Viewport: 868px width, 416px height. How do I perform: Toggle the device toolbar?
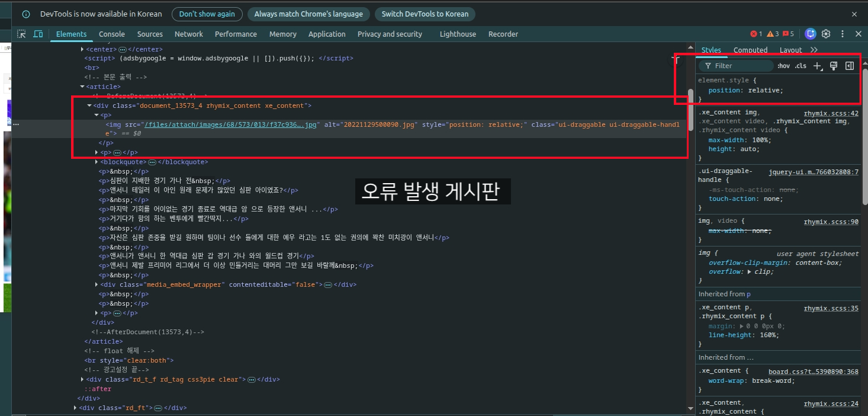pyautogui.click(x=38, y=34)
